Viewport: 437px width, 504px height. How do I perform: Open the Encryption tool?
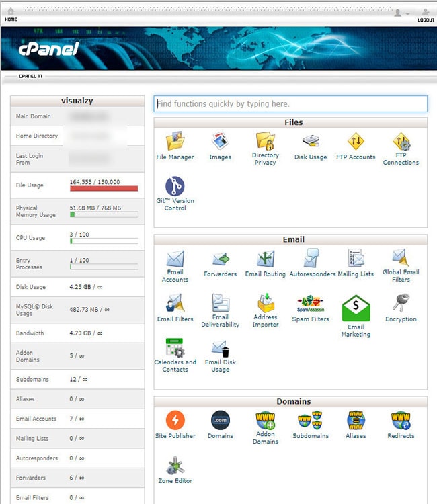[401, 302]
